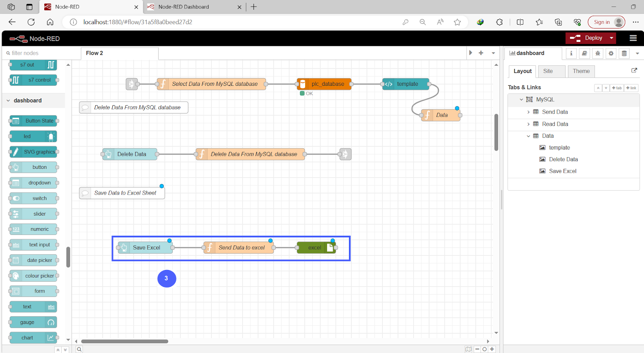Open the Deploy options dropdown arrow
Screen dimensions: 644x353
[611, 38]
